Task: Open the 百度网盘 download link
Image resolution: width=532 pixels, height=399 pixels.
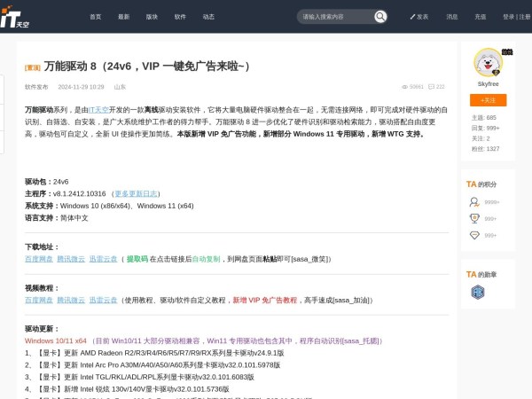Action: click(x=39, y=259)
